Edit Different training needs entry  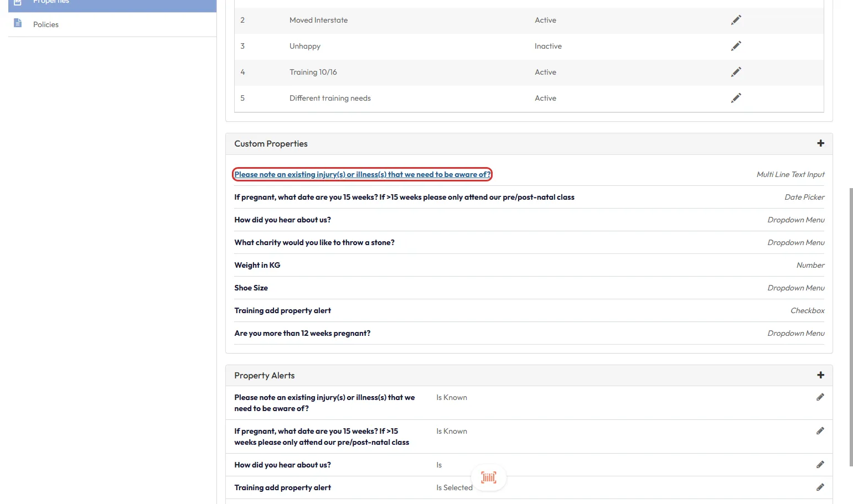coord(736,98)
